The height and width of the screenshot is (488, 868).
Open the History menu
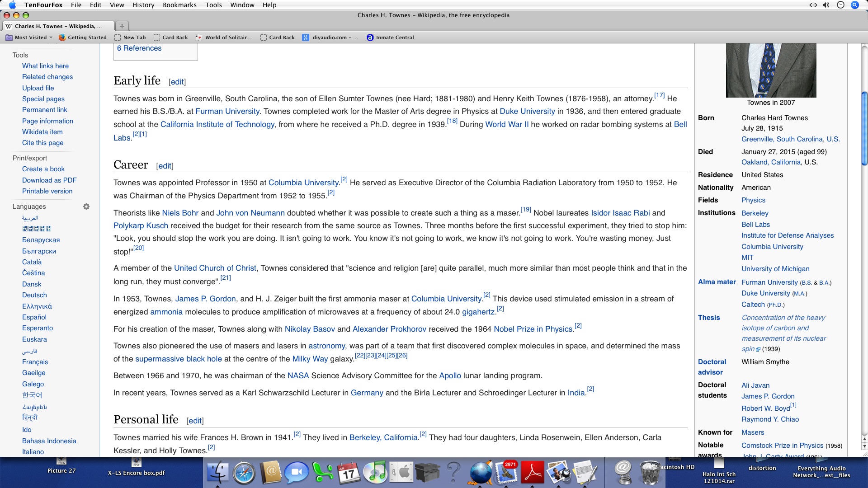click(143, 5)
